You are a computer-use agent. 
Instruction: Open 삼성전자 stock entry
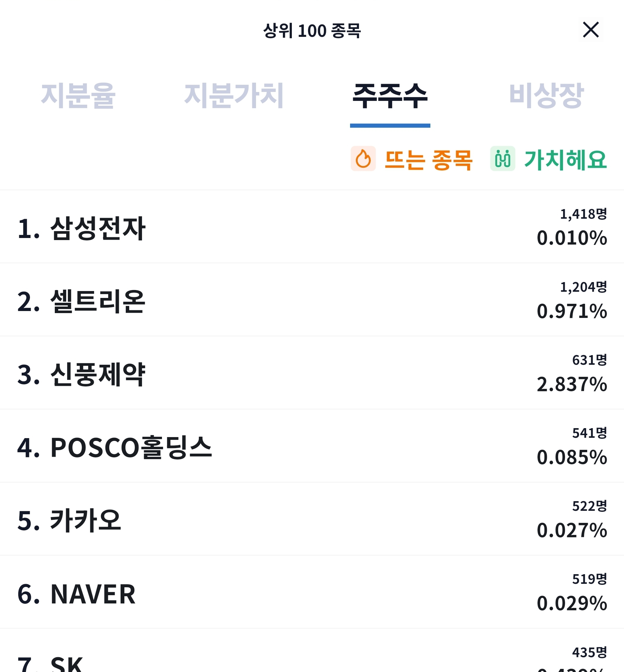click(x=312, y=227)
